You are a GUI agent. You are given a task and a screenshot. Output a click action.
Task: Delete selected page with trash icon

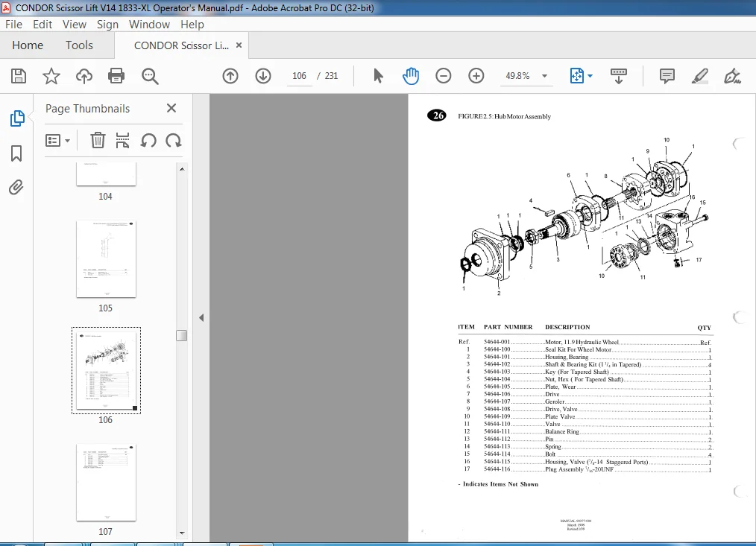[x=98, y=140]
